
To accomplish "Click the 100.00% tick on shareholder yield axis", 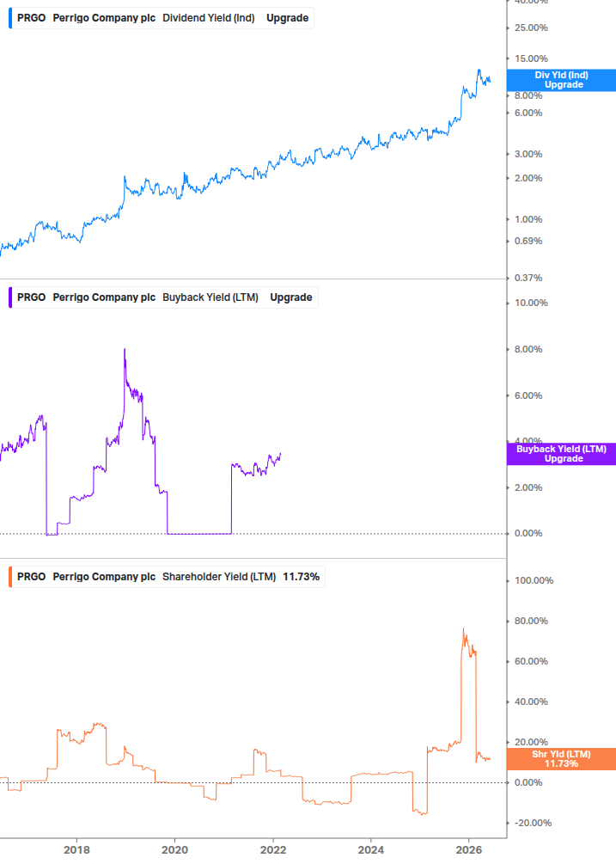I will coord(534,581).
